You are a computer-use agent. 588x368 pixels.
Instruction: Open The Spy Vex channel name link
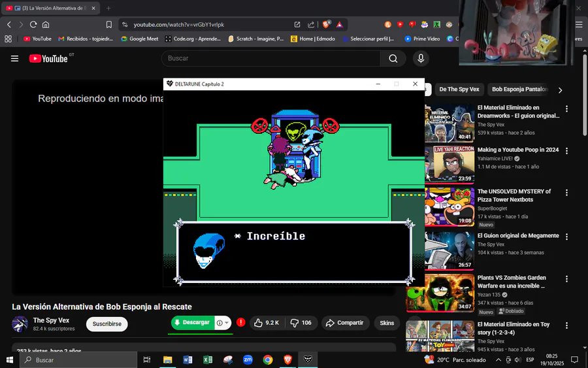pos(51,320)
